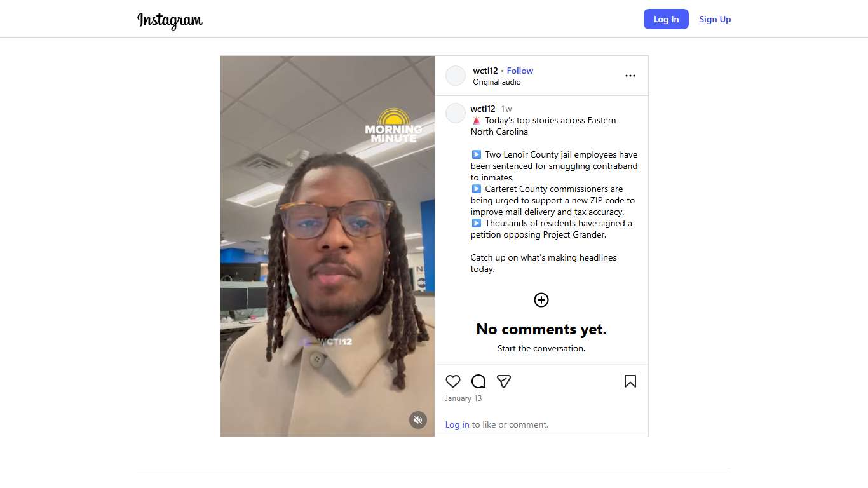Open the 1w post timestamp

(506, 109)
